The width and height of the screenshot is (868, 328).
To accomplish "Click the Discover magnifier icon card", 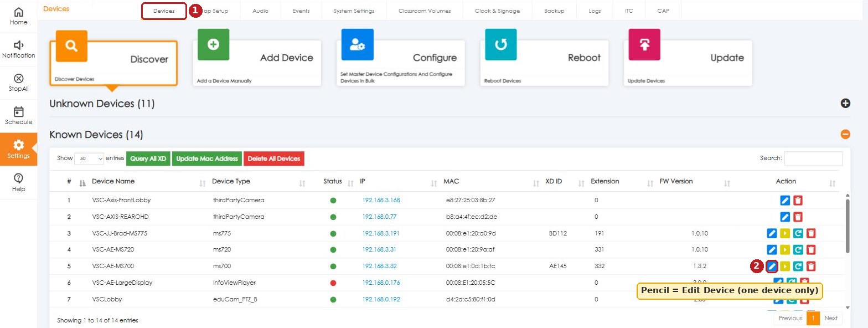I will 71,46.
